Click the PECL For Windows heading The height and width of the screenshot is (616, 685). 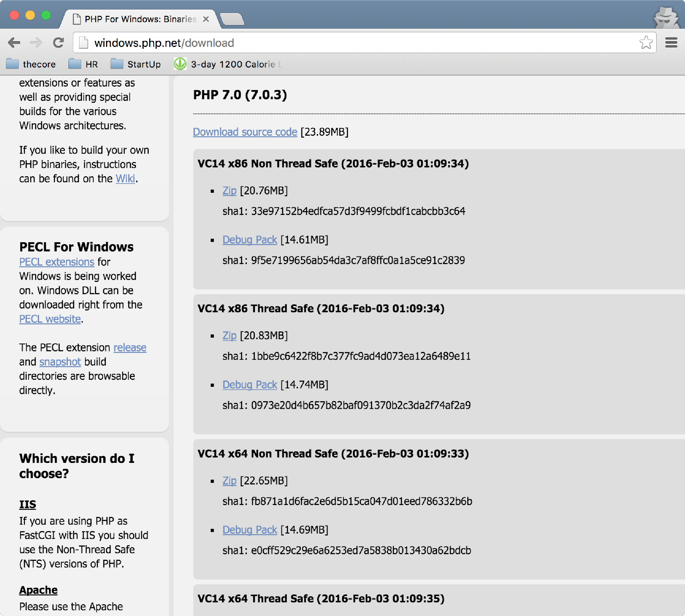(76, 247)
